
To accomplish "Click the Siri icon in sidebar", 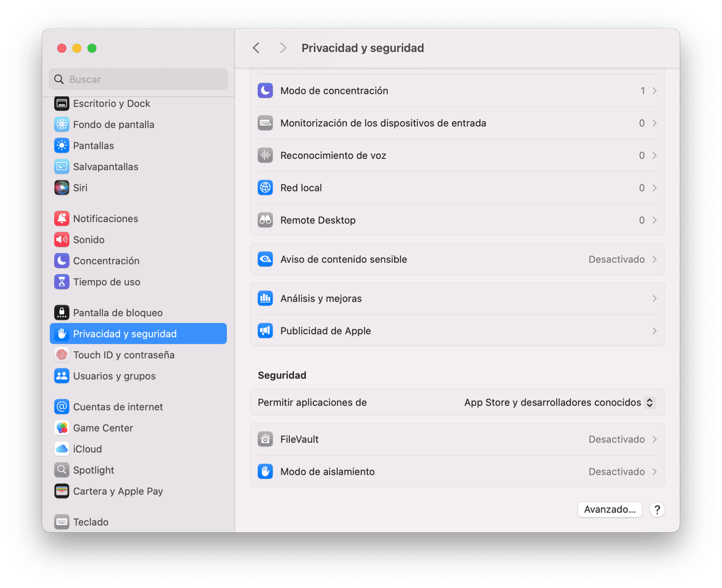I will [62, 187].
